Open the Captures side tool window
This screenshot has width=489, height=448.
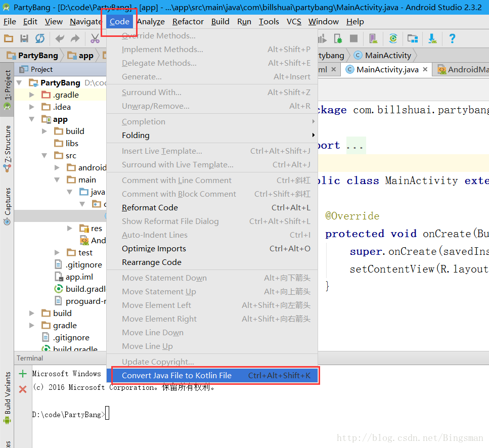[x=7, y=206]
